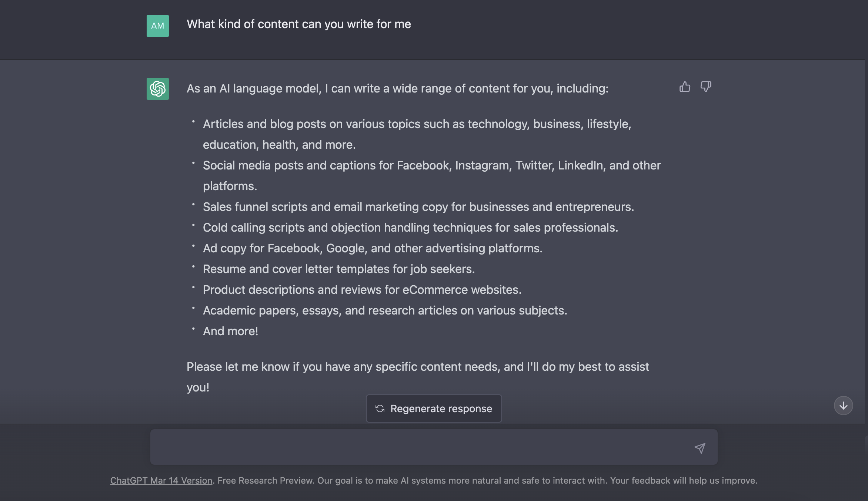Open the ChatGPT Mar 14 Version link
Image resolution: width=868 pixels, height=501 pixels.
pyautogui.click(x=161, y=480)
